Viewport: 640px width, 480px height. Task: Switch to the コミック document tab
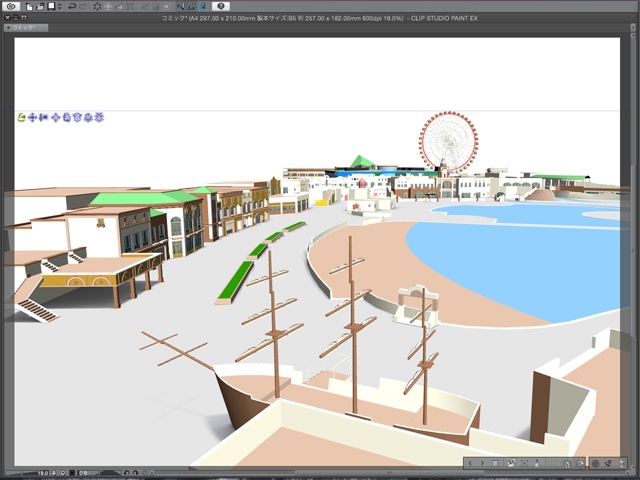pyautogui.click(x=26, y=27)
